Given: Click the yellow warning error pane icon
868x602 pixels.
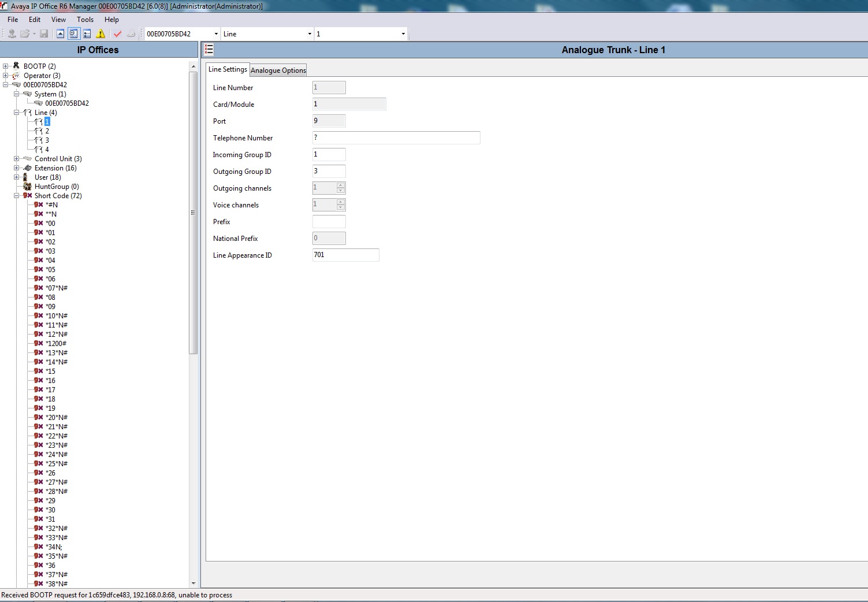Looking at the screenshot, I should (100, 34).
